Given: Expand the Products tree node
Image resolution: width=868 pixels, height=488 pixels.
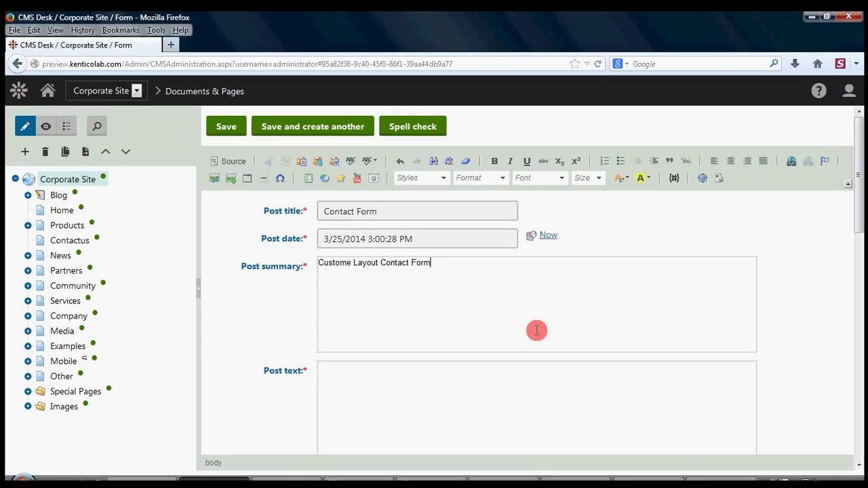Looking at the screenshot, I should [28, 225].
